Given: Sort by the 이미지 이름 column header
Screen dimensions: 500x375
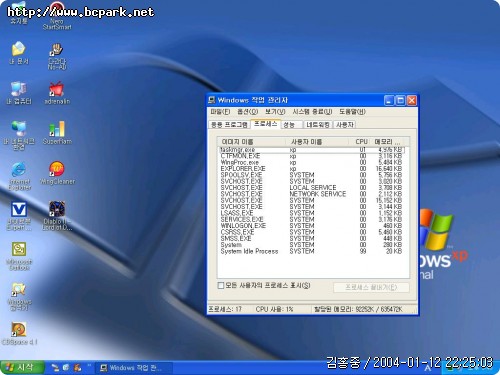Looking at the screenshot, I should tap(252, 142).
